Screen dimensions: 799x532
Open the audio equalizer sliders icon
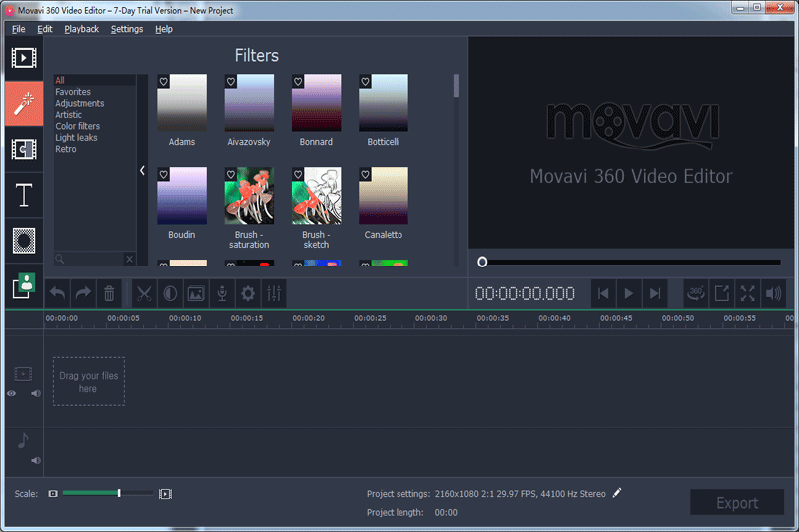tap(274, 293)
